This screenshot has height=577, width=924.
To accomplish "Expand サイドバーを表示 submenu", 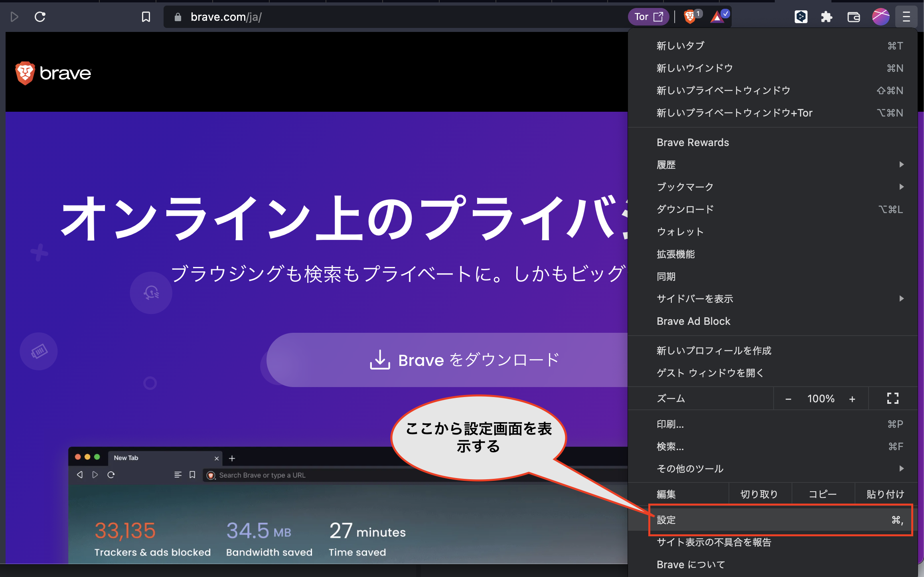I will [x=773, y=299].
